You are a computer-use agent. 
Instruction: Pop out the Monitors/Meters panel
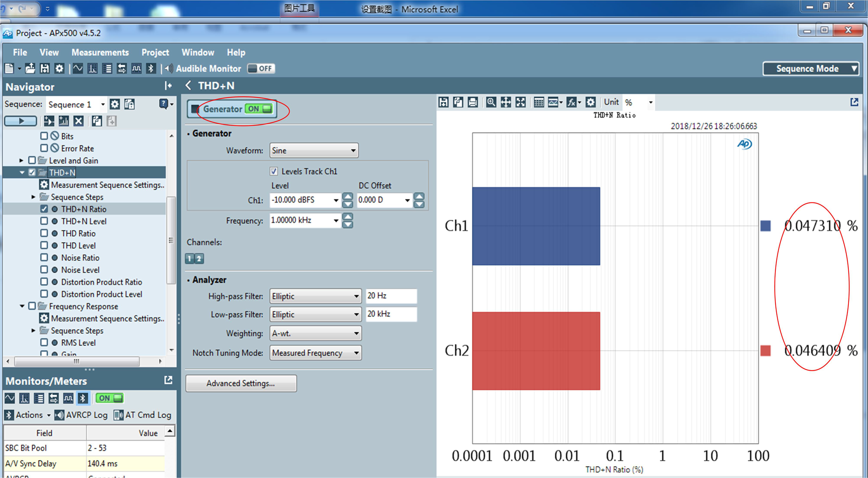(168, 380)
